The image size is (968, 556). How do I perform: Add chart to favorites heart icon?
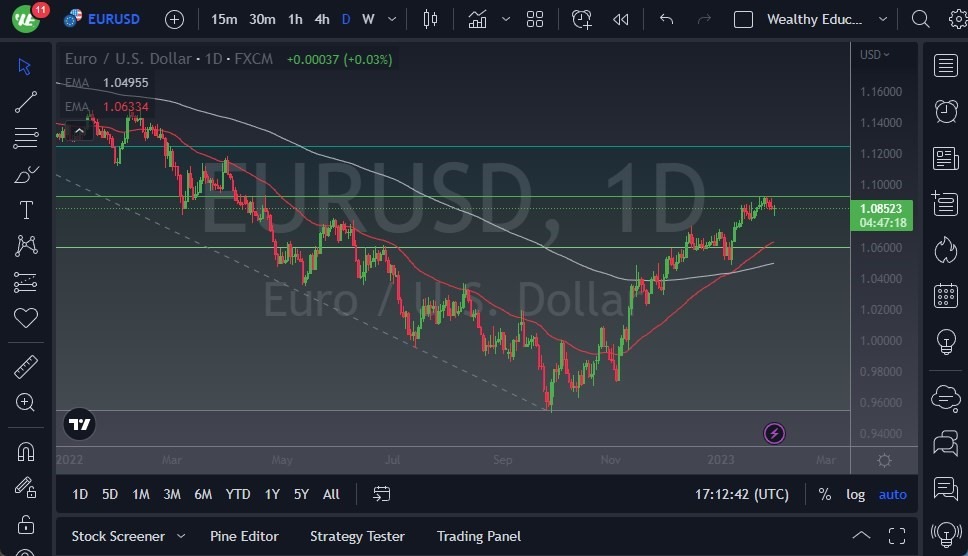[x=25, y=318]
